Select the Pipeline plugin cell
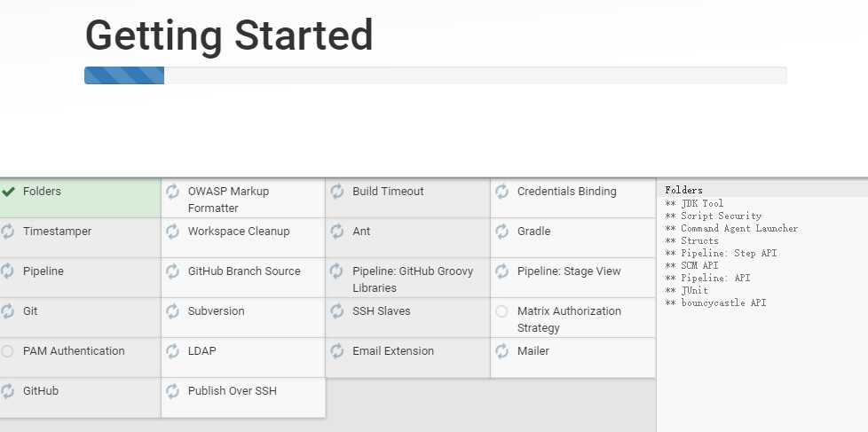The image size is (868, 432). coord(80,278)
